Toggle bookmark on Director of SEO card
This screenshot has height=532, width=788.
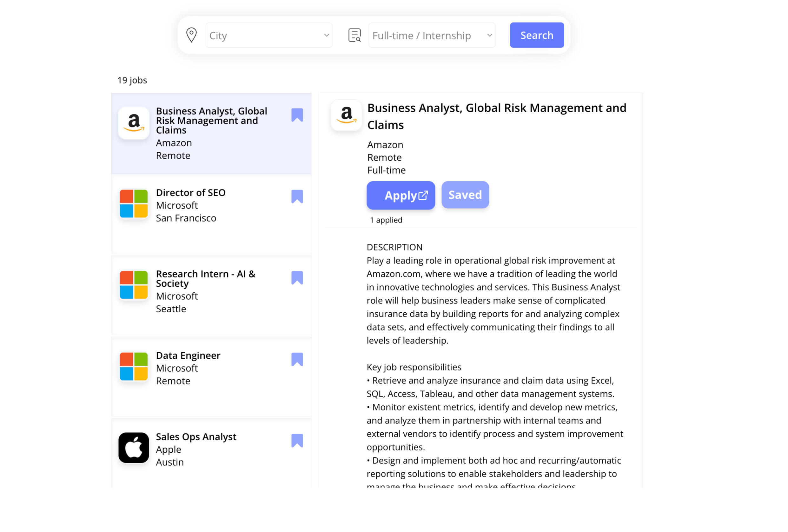297,197
